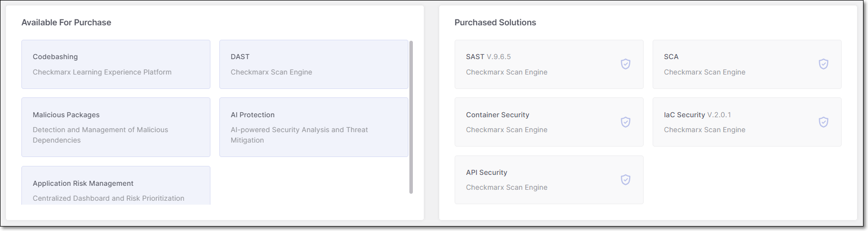Click 'Checkmarx Scan Engine' under API Security
This screenshot has height=231, width=868.
(507, 187)
